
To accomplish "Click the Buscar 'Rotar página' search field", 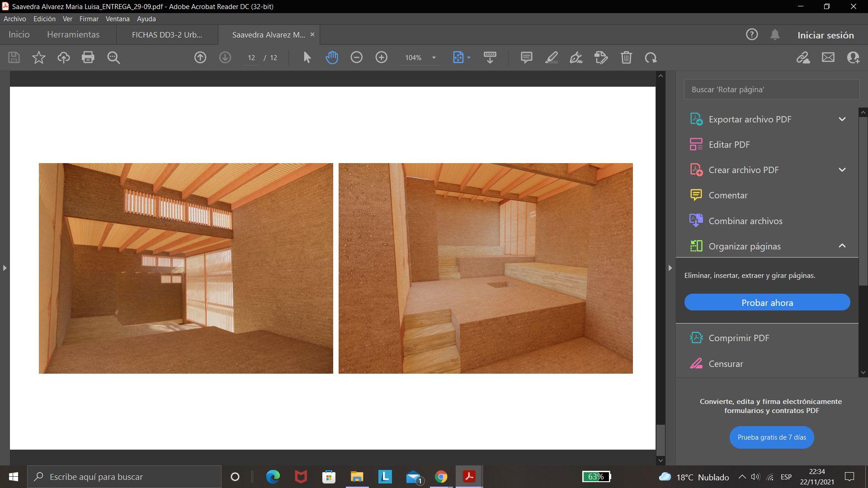I will tap(771, 89).
